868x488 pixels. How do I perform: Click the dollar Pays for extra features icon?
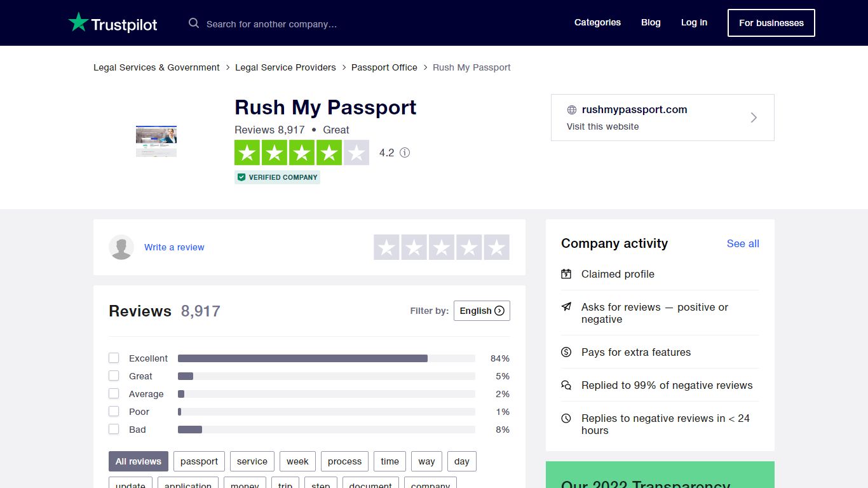tap(566, 352)
